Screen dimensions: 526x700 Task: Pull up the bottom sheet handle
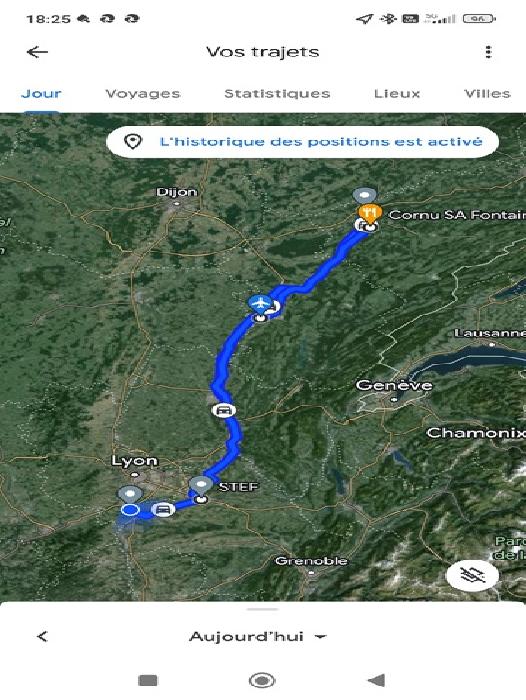tap(263, 609)
